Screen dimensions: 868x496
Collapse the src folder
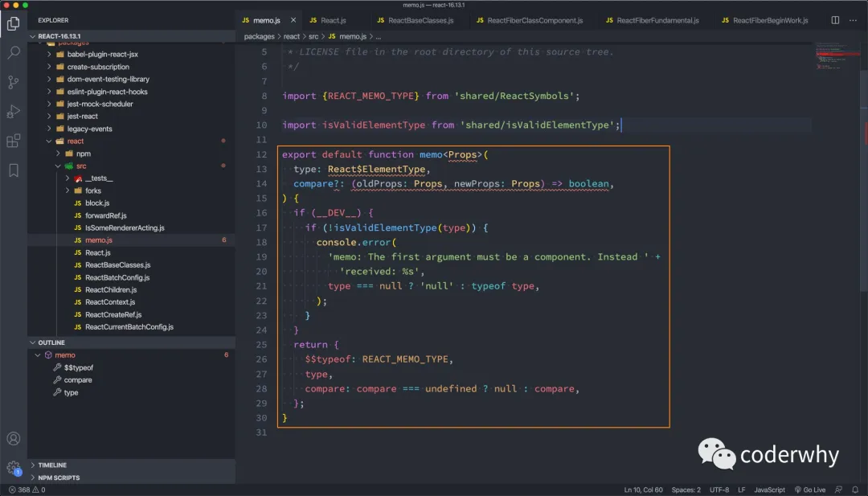pos(131,166)
